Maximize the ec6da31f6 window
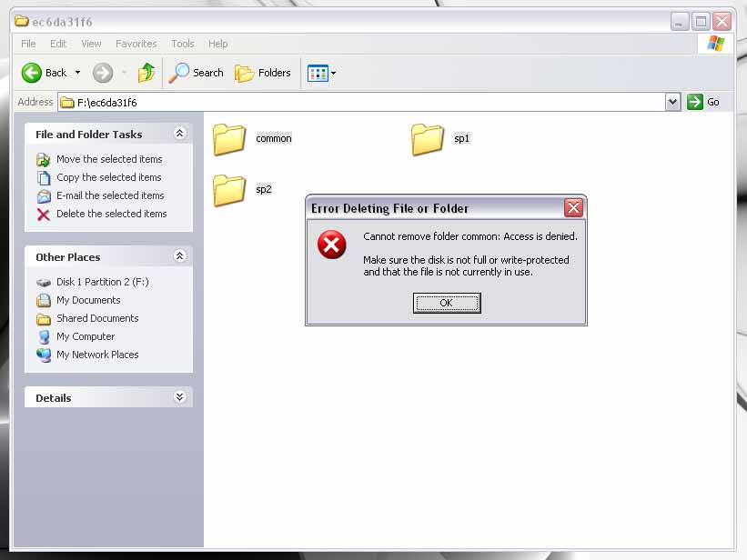 click(701, 22)
